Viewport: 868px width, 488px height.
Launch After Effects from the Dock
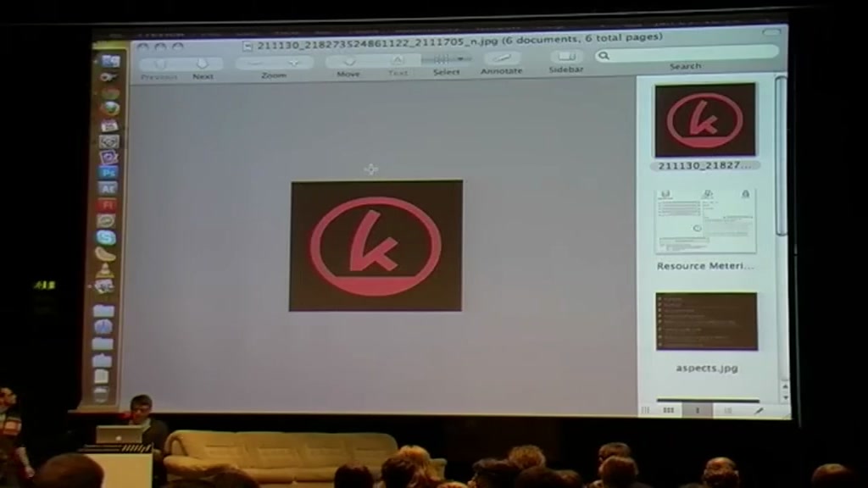click(x=108, y=189)
